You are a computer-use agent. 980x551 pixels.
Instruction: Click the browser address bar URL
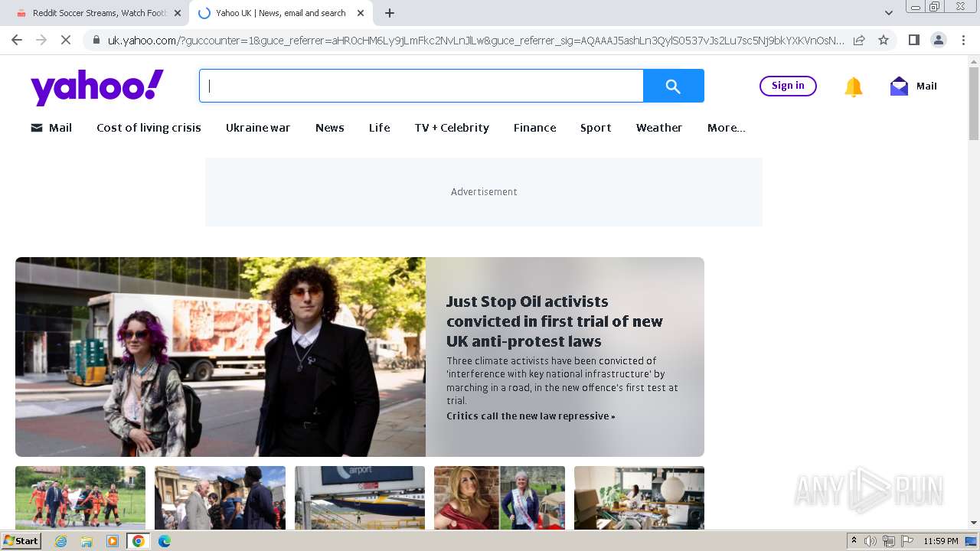[x=475, y=40]
